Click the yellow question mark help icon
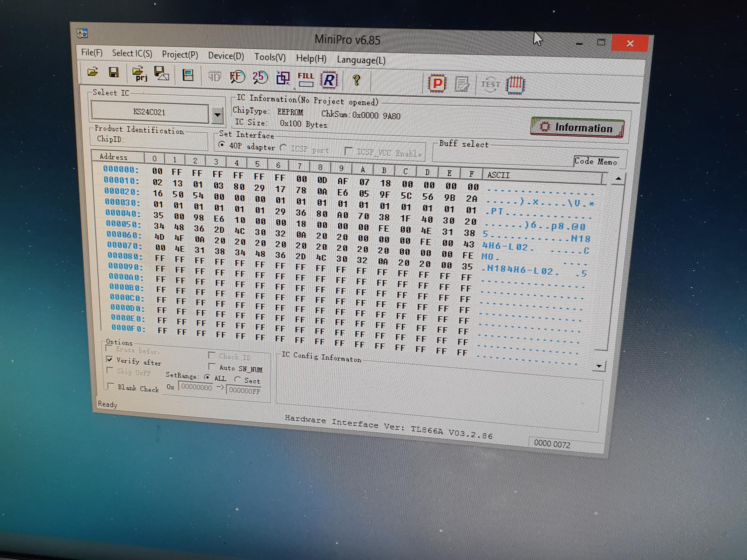Image resolution: width=747 pixels, height=560 pixels. pyautogui.click(x=356, y=81)
